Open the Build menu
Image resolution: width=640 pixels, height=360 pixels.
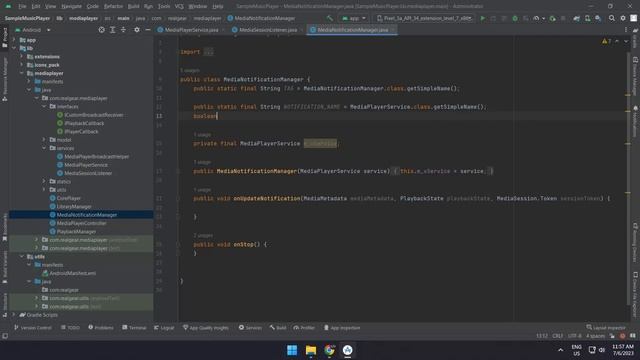[133, 7]
